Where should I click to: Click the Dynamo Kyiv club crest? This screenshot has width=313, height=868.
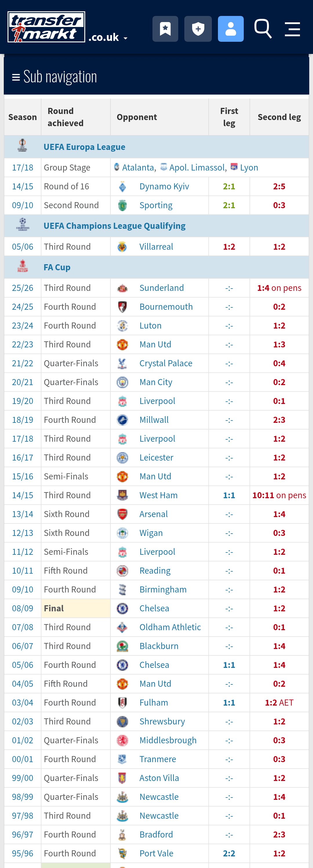coord(123,186)
